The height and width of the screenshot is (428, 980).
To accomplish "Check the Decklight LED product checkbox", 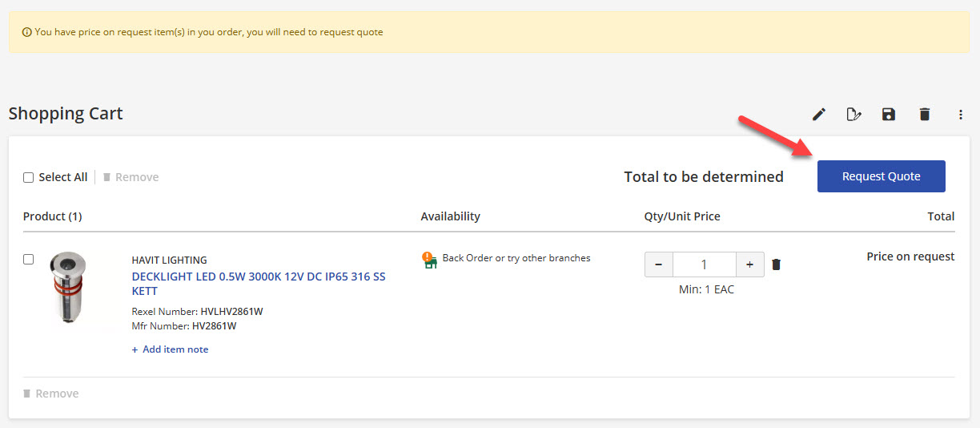I will coord(29,259).
